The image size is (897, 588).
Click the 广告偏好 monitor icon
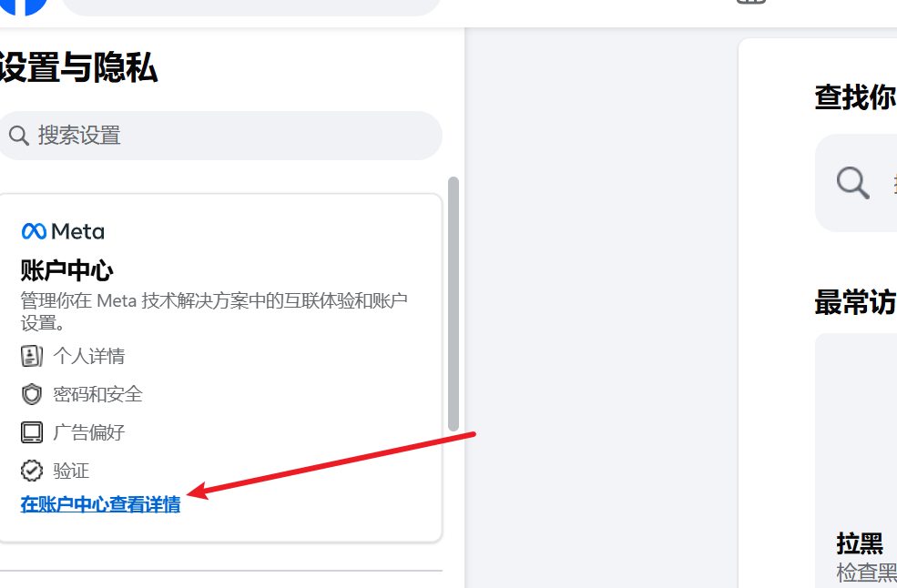(32, 432)
